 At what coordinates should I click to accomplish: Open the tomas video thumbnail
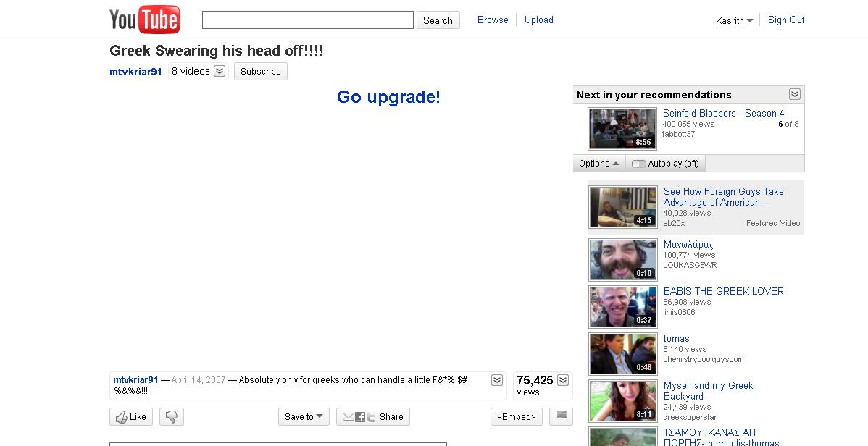point(623,353)
